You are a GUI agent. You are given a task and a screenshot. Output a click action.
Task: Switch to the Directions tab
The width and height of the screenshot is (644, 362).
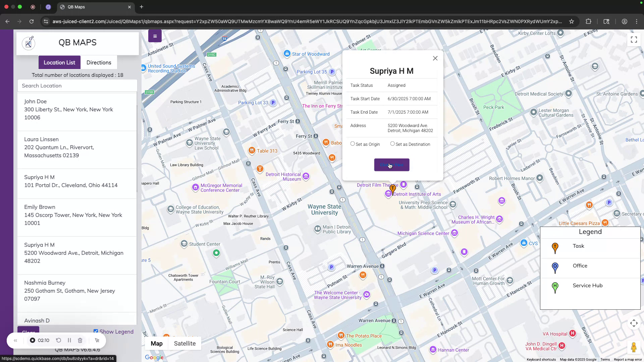click(99, 62)
